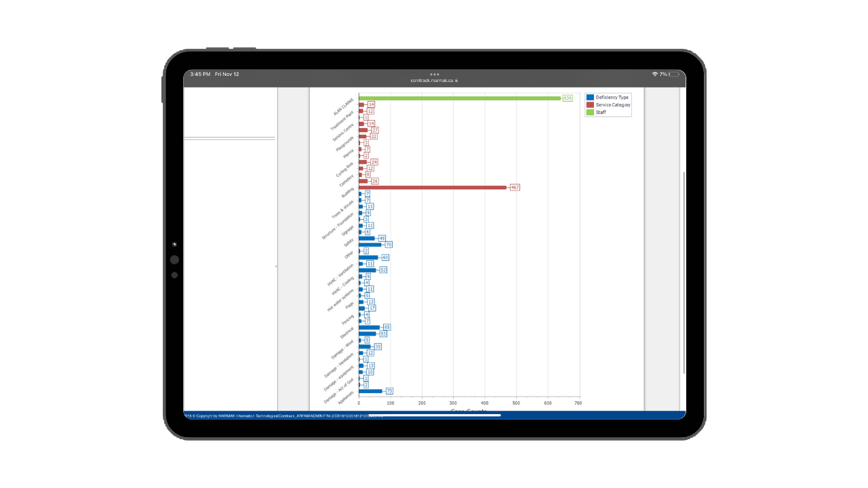Click the 35 data label

(378, 346)
